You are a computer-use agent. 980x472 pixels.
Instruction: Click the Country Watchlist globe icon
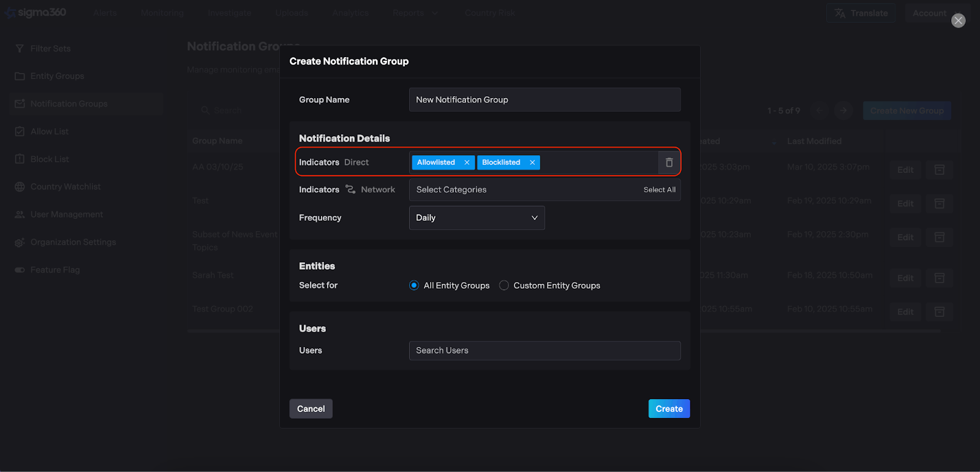[x=20, y=187]
